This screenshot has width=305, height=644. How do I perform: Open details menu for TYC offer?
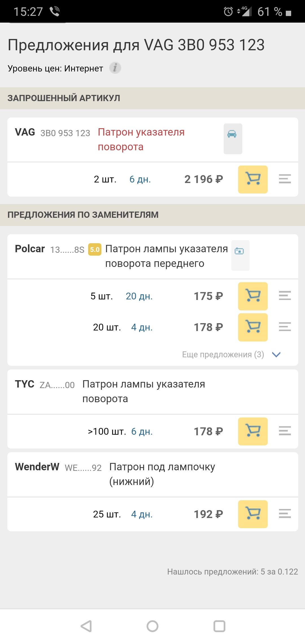pos(285,431)
